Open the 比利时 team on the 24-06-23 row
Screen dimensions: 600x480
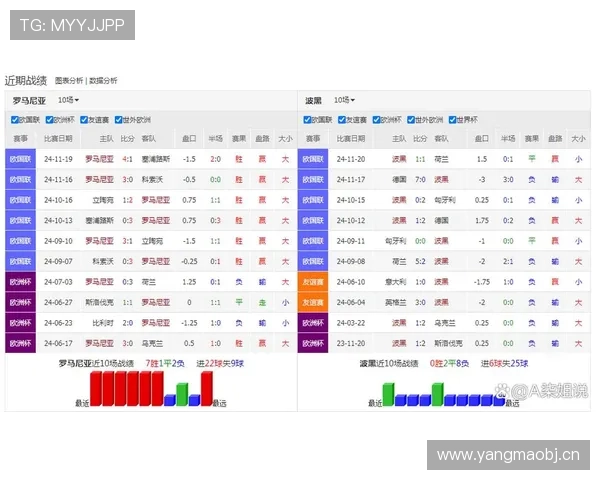point(103,323)
